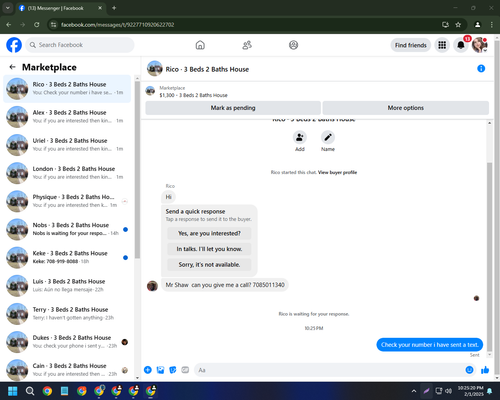
Task: Click Find friends button
Action: [x=411, y=45]
